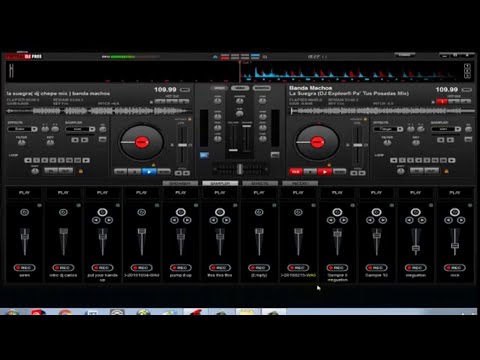
Task: Click right deck loop-back arrow
Action: (x=394, y=160)
